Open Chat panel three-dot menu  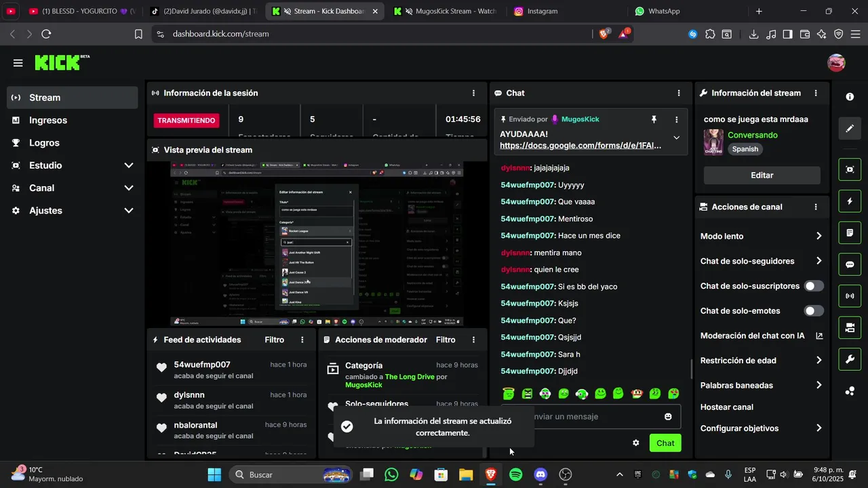click(x=679, y=93)
